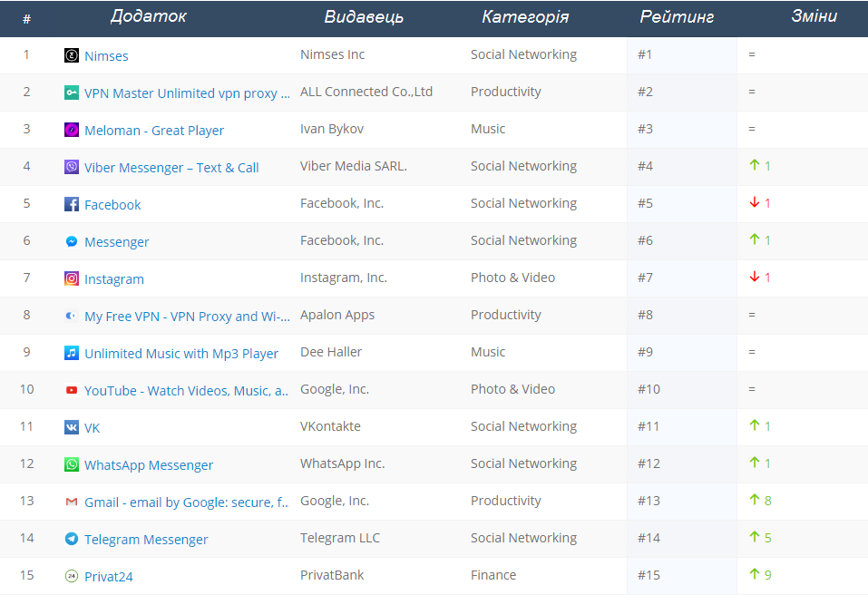Click the Viber Messenger app icon
Image resolution: width=868 pixels, height=595 pixels.
click(x=72, y=167)
